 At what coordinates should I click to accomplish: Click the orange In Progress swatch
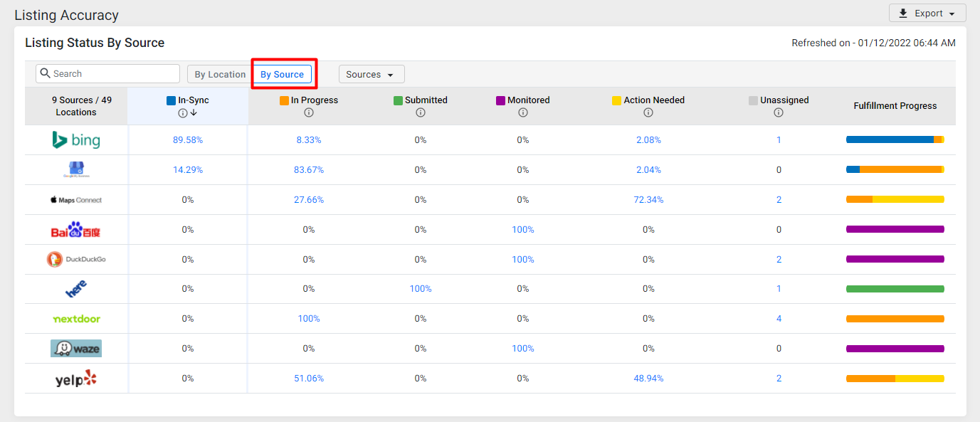tap(284, 100)
